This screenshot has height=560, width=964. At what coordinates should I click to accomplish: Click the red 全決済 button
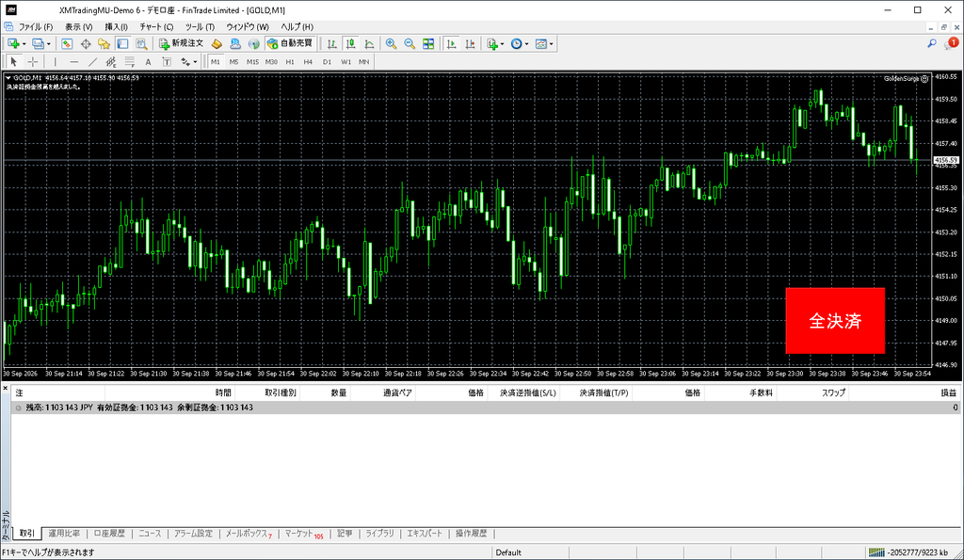(835, 321)
